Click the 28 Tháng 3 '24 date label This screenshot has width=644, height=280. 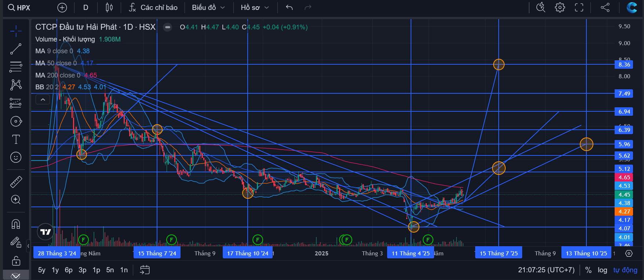[57, 254]
